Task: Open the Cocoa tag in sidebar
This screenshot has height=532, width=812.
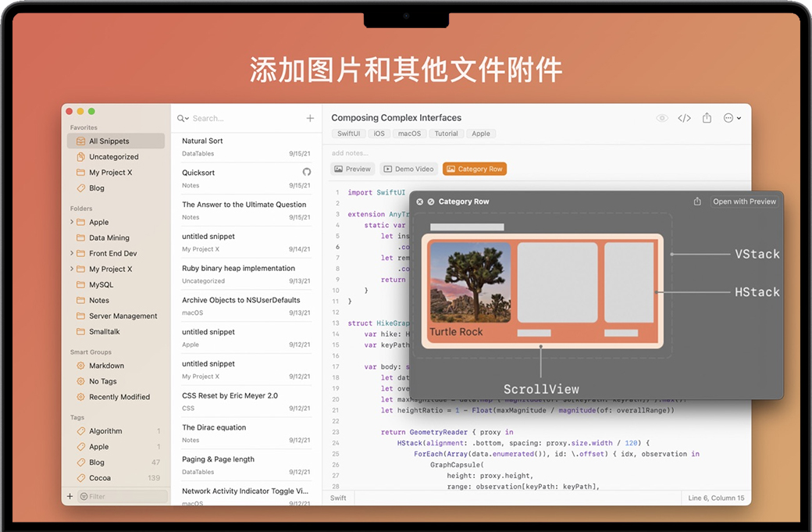Action: (100, 478)
